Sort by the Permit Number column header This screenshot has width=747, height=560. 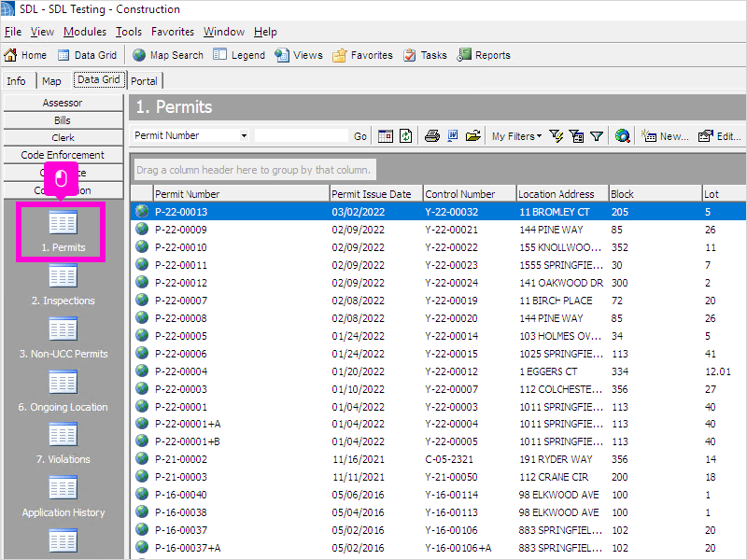click(x=241, y=194)
